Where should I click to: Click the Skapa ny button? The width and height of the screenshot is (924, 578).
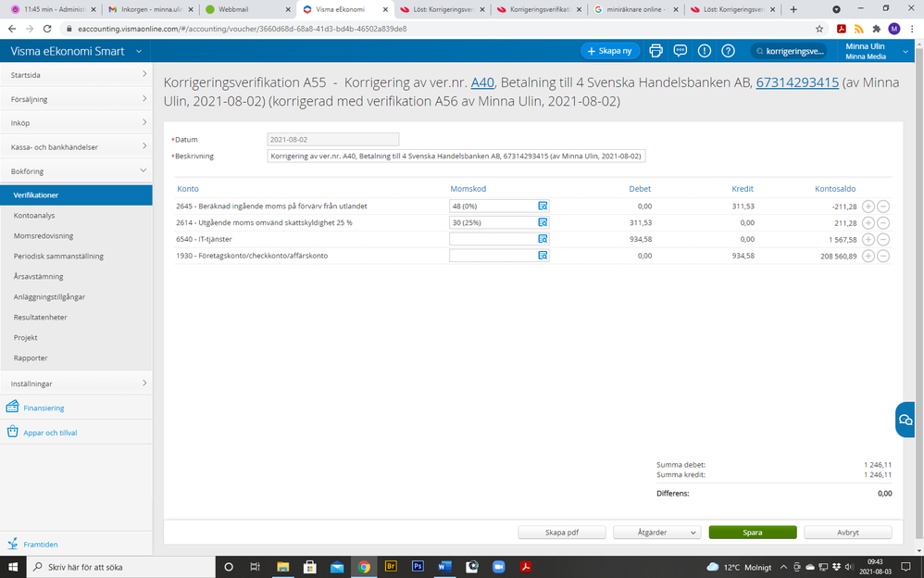pos(610,51)
